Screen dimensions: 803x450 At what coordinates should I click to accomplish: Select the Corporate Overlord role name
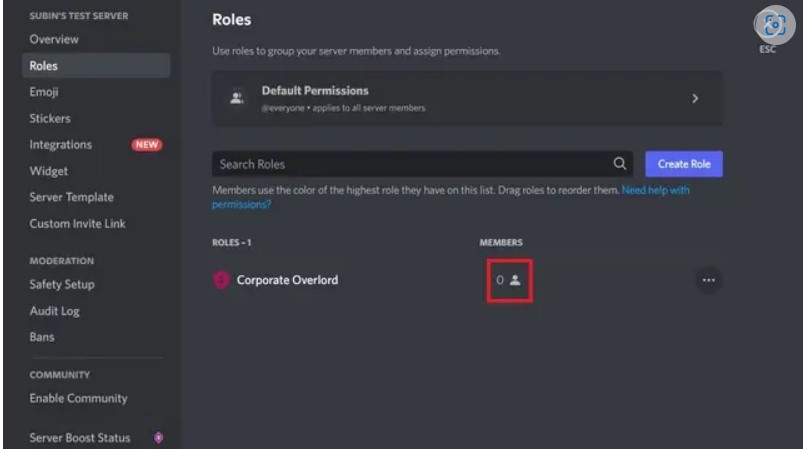click(x=287, y=280)
